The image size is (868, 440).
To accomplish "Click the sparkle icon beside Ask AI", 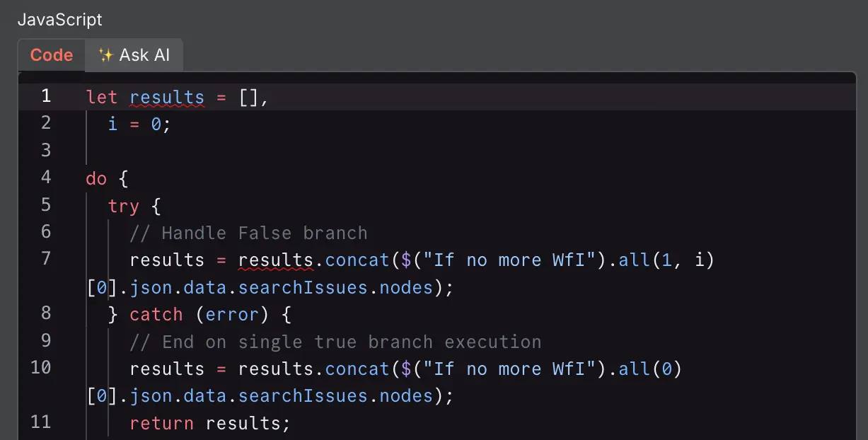I will pyautogui.click(x=106, y=55).
